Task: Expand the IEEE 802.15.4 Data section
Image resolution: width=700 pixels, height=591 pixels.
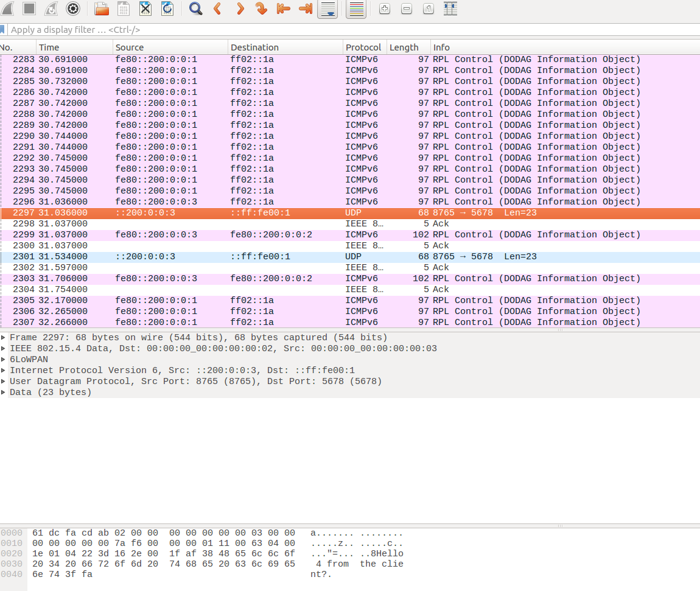Action: [4, 349]
